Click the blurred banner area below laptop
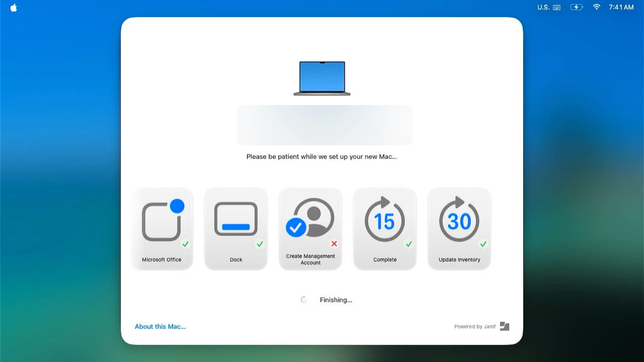644x362 pixels. [x=325, y=125]
